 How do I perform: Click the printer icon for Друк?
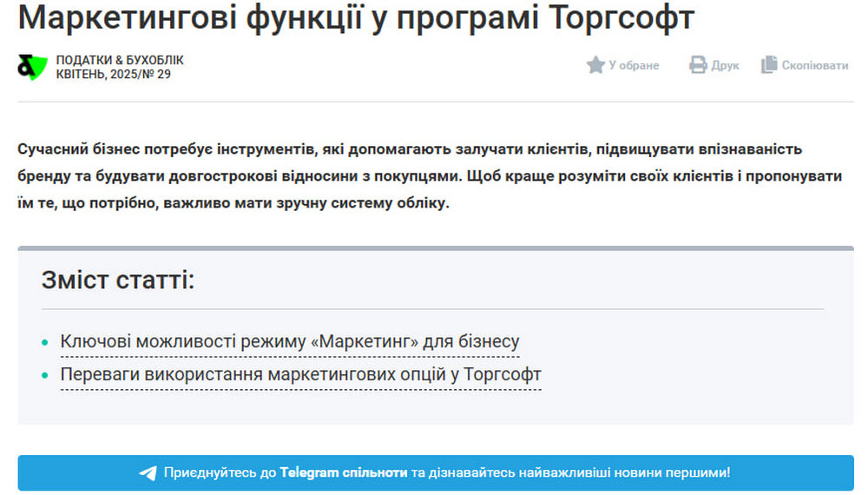(x=698, y=65)
